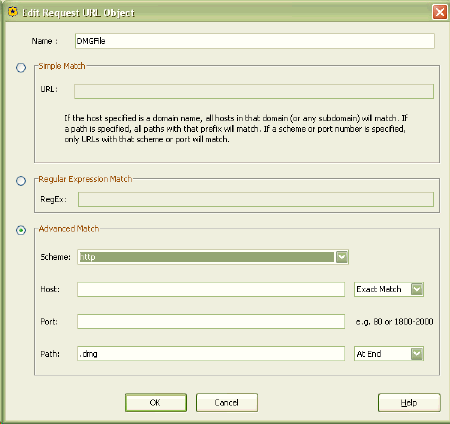450x424 pixels.
Task: Click the Port: label
Action: click(x=49, y=322)
